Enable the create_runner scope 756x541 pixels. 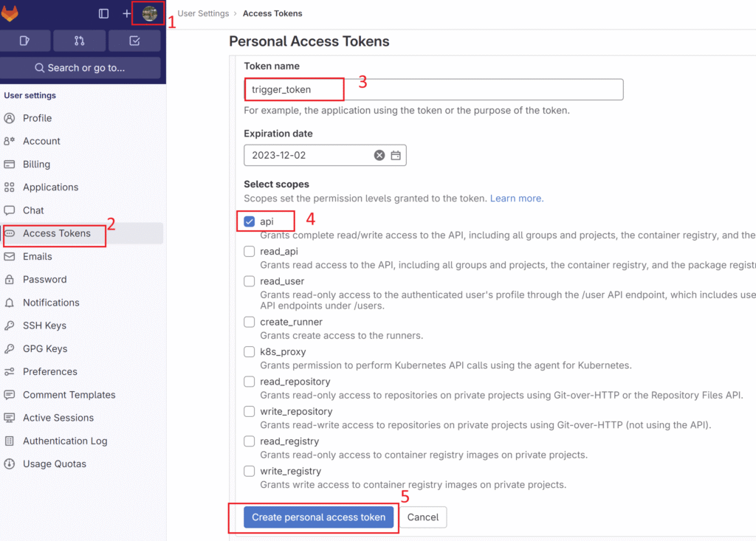click(249, 322)
